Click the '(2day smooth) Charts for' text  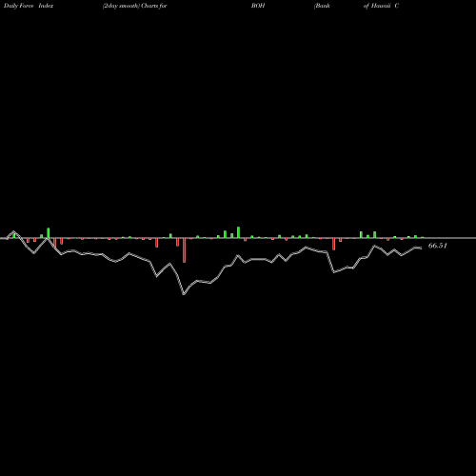click(135, 6)
